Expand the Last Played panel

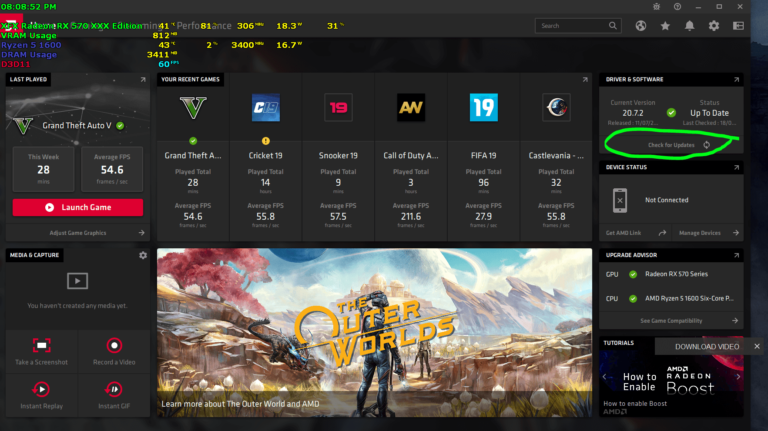(x=143, y=79)
